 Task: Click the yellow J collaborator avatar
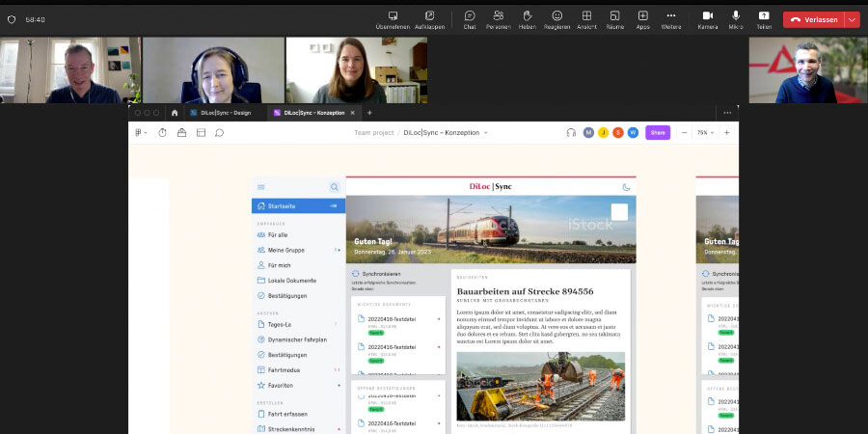tap(604, 133)
